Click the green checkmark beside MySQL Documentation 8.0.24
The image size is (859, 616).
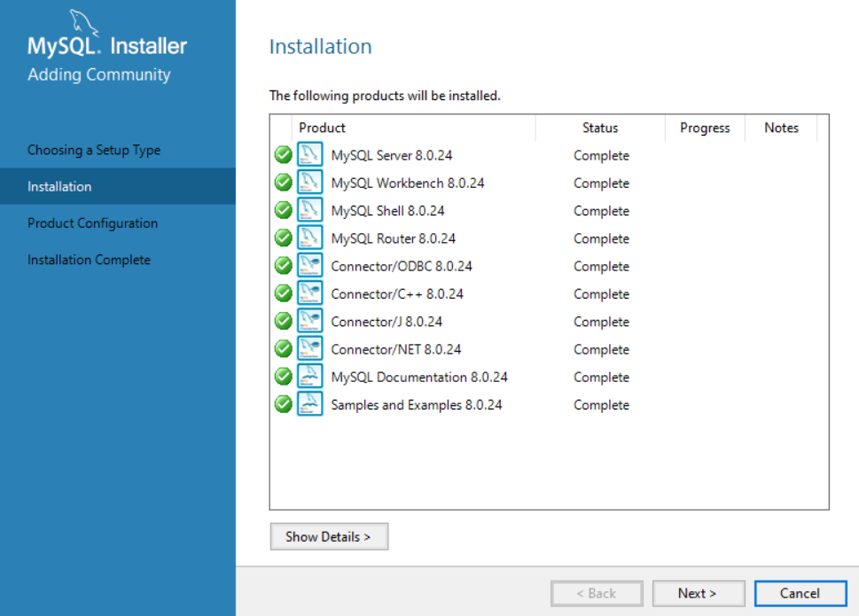coord(283,377)
